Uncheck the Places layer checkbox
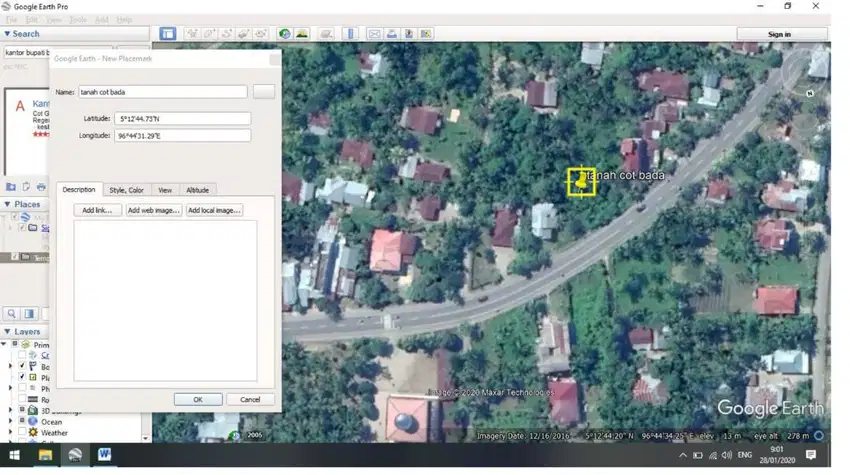This screenshot has height=475, width=850. 22,377
